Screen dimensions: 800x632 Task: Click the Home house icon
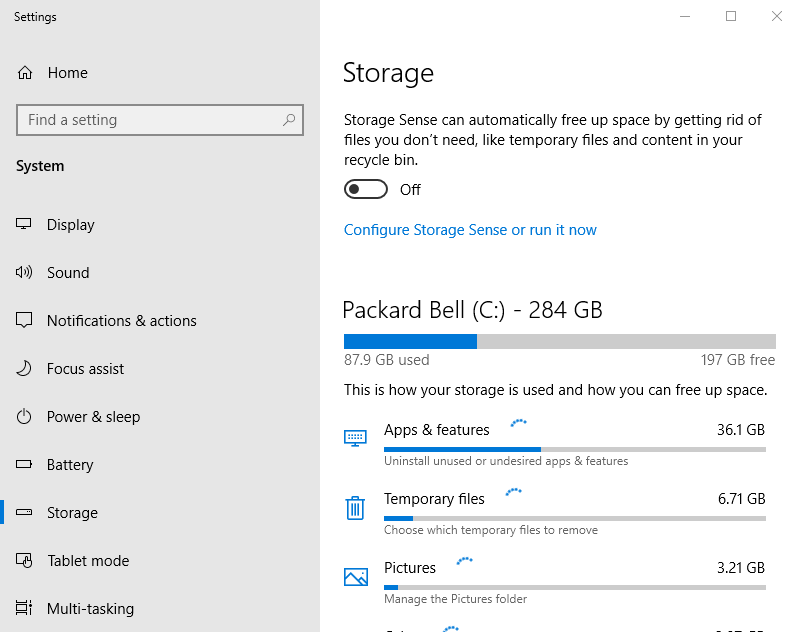pos(24,73)
